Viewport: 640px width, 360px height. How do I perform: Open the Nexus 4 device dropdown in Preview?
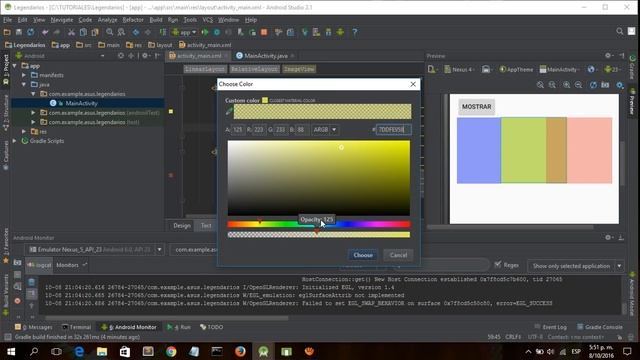[460, 70]
